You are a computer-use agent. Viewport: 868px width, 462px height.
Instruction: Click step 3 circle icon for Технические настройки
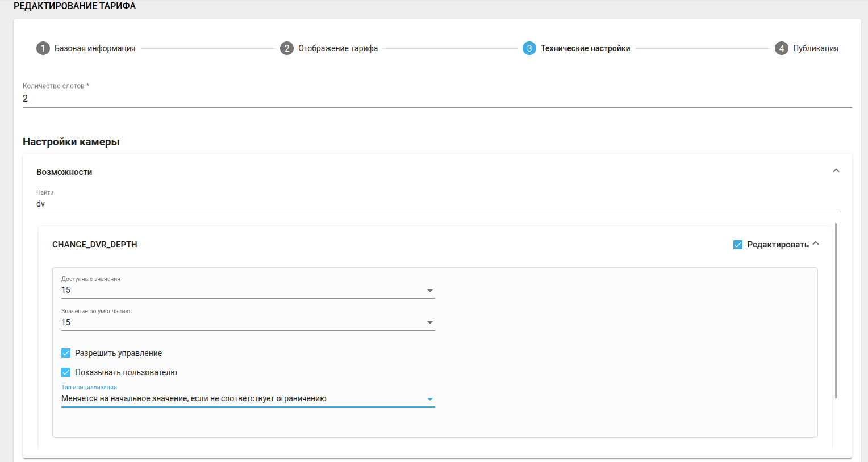tap(529, 48)
